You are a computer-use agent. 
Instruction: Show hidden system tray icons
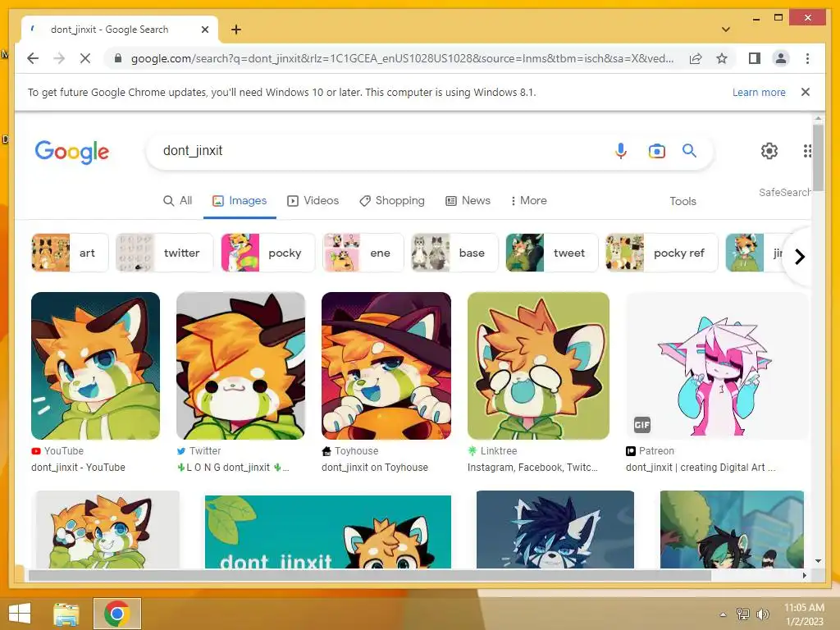pos(723,614)
